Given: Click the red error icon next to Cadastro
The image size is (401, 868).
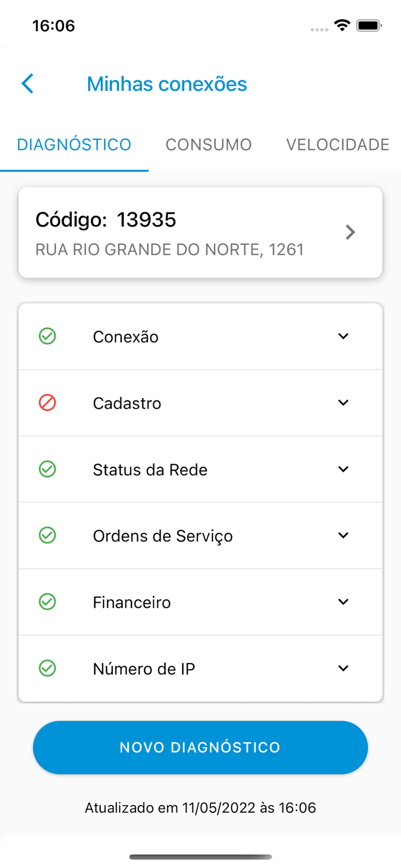Looking at the screenshot, I should [x=47, y=403].
